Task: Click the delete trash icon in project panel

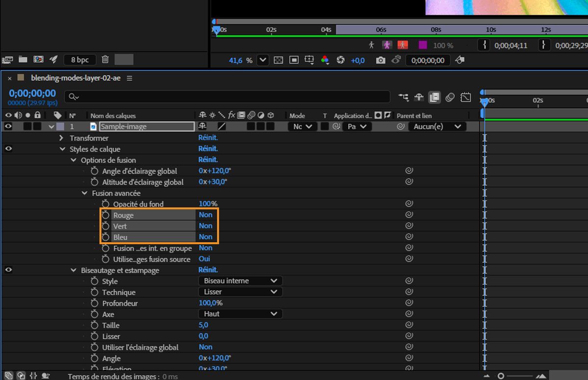Action: pos(105,60)
